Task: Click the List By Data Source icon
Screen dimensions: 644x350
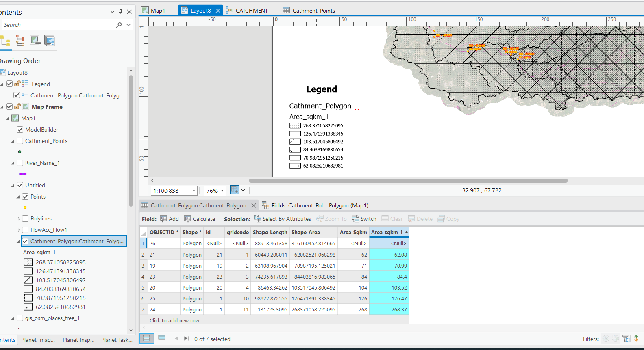Action: tap(20, 41)
